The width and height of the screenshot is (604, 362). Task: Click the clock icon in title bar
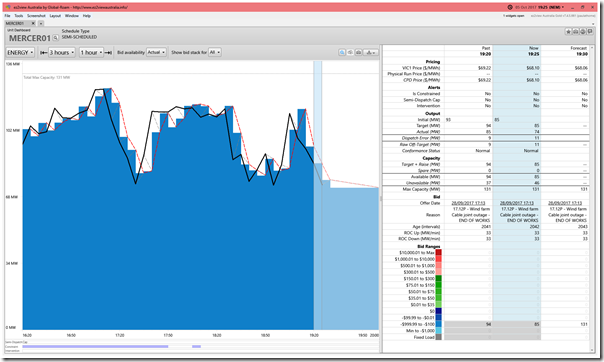pyautogui.click(x=510, y=7)
